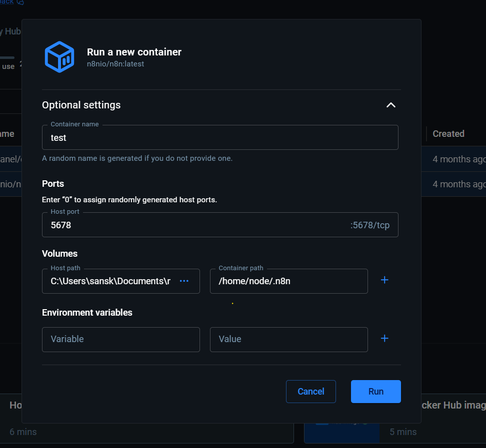The width and height of the screenshot is (486, 448).
Task: Edit the Container path field
Action: [289, 281]
